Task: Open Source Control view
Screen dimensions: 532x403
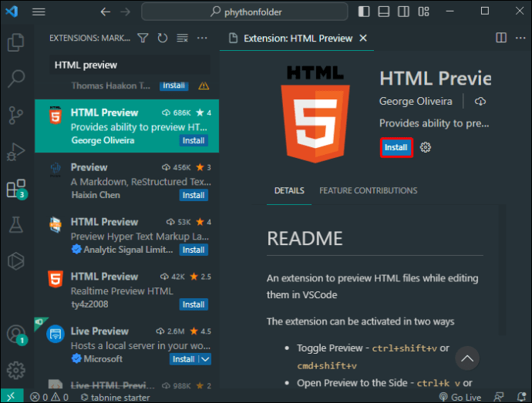Action: click(x=15, y=116)
